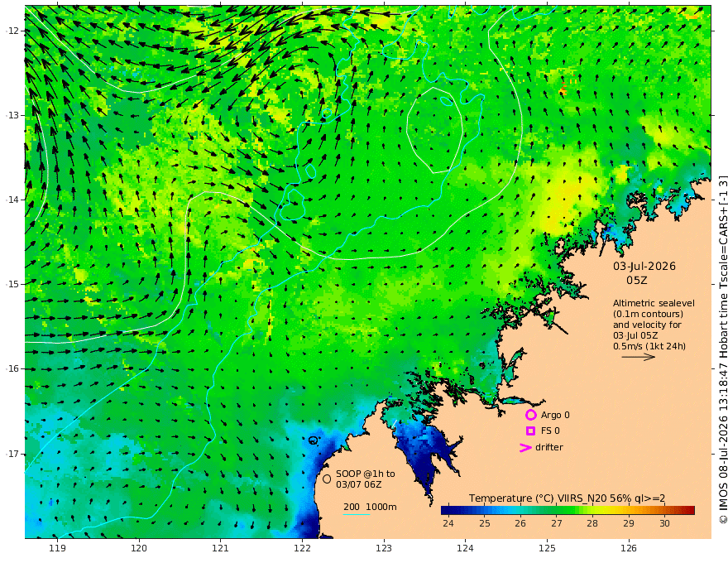Screen dimensions: 728x563
Task: Click the longitude axis label '121'
Action: coord(221,548)
